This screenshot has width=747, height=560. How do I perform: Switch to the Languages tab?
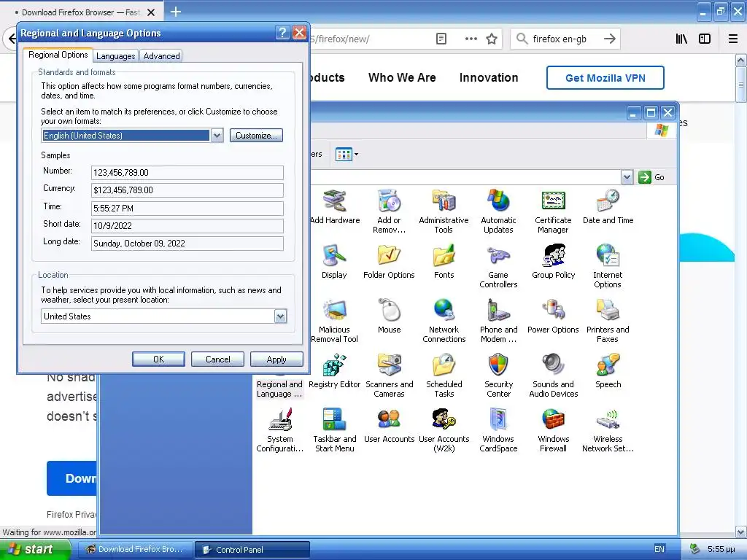pyautogui.click(x=116, y=56)
